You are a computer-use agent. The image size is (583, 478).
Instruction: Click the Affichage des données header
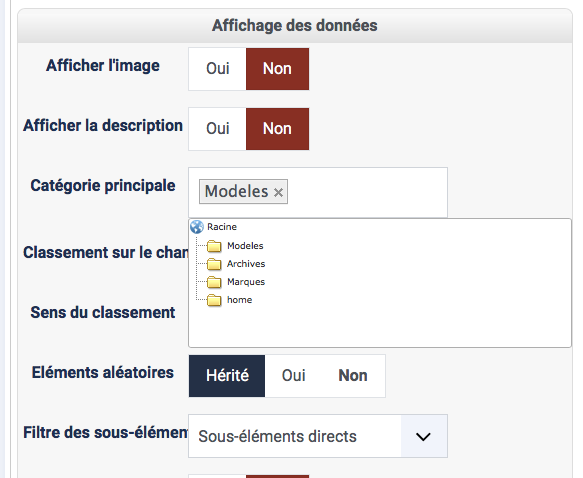pos(295,26)
